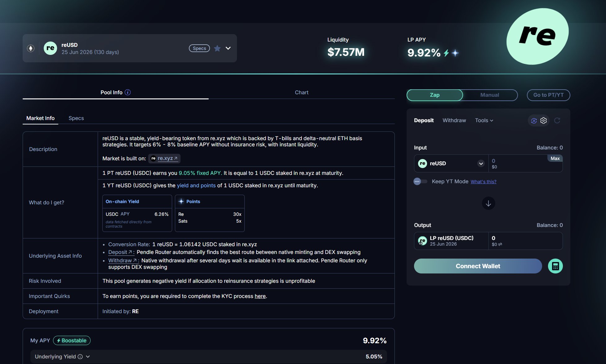The width and height of the screenshot is (606, 364).
Task: Click the favorite star icon
Action: coord(217,48)
